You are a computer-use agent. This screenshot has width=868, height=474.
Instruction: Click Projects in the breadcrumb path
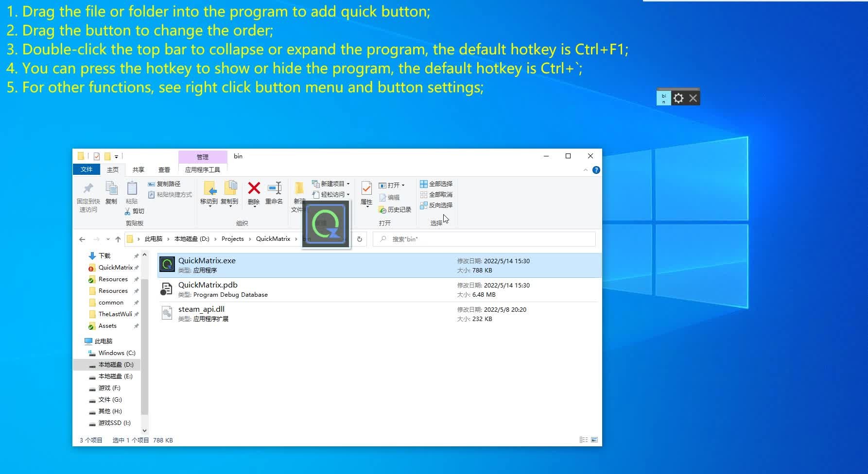pos(232,239)
